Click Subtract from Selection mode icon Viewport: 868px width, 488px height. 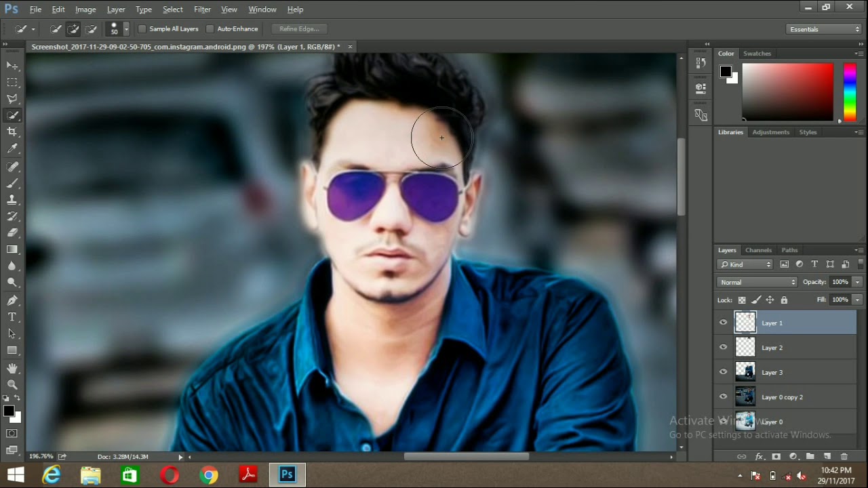click(x=91, y=29)
